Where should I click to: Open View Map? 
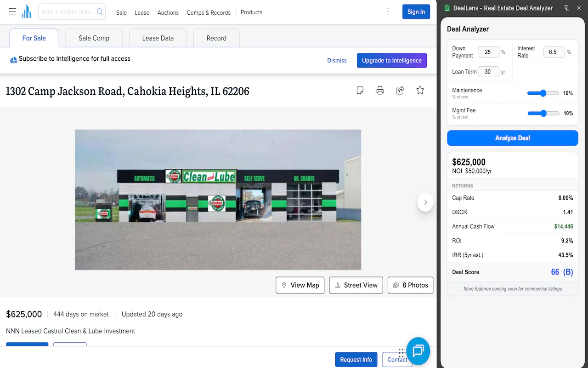pyautogui.click(x=300, y=285)
